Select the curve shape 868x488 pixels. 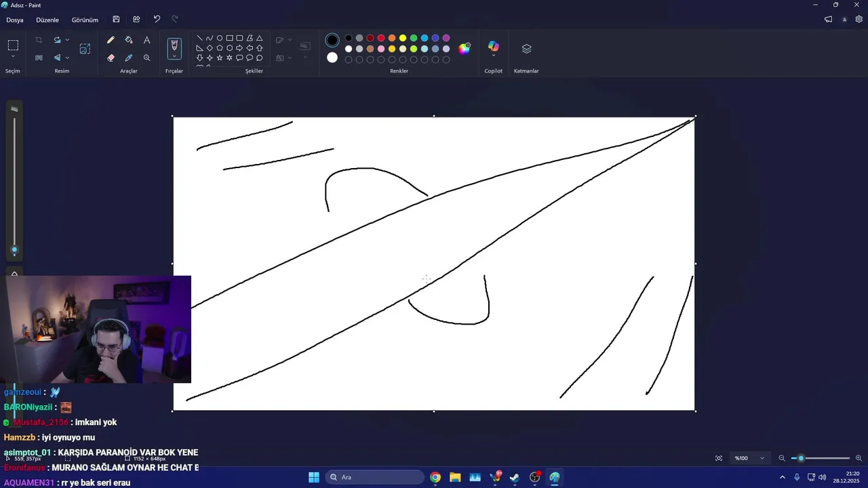tap(210, 39)
